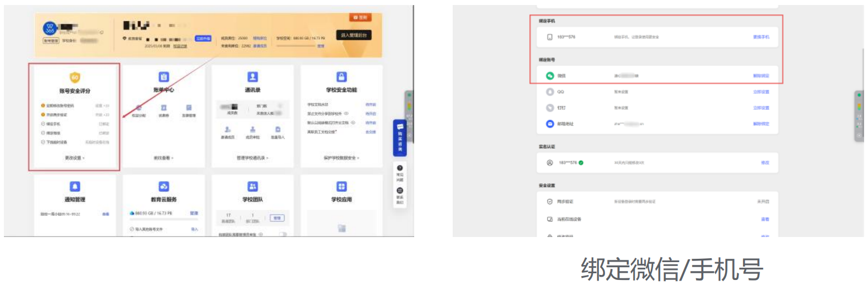Screen dimensions: 868x290
Task: Expand 保护学校数据安全 link
Action: pos(342,158)
